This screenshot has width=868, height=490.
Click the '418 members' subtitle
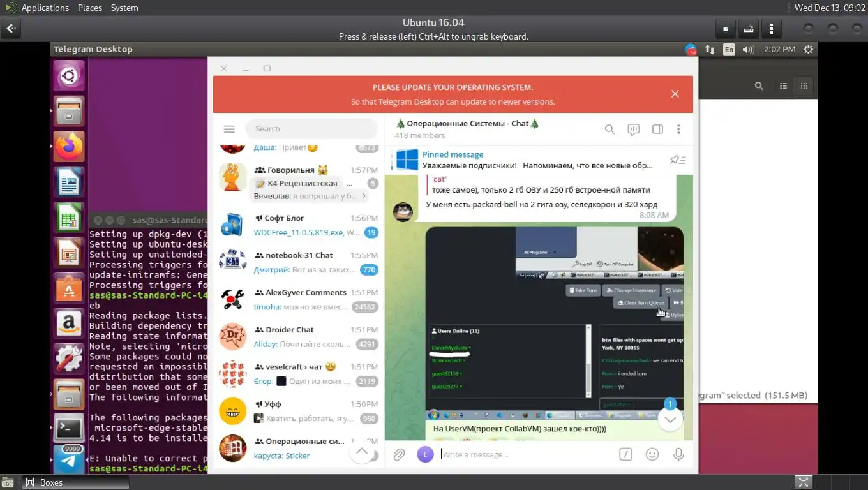[x=419, y=135]
